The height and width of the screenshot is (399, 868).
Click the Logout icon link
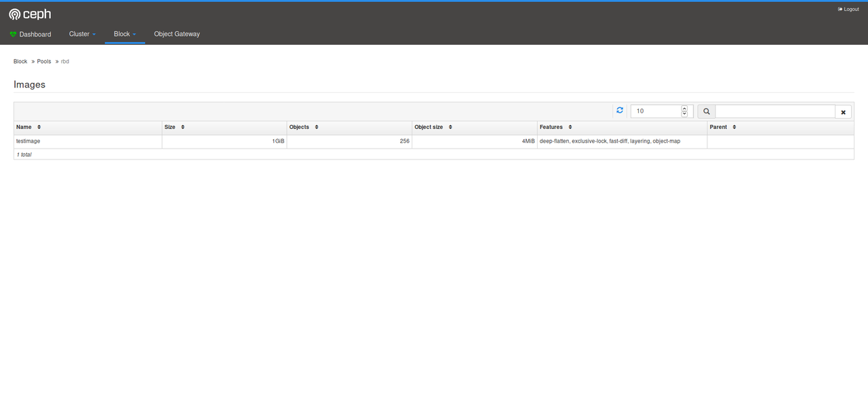pos(840,9)
